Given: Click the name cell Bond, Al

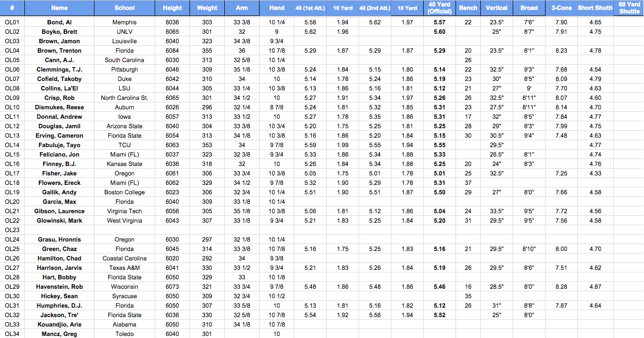Looking at the screenshot, I should point(59,22).
